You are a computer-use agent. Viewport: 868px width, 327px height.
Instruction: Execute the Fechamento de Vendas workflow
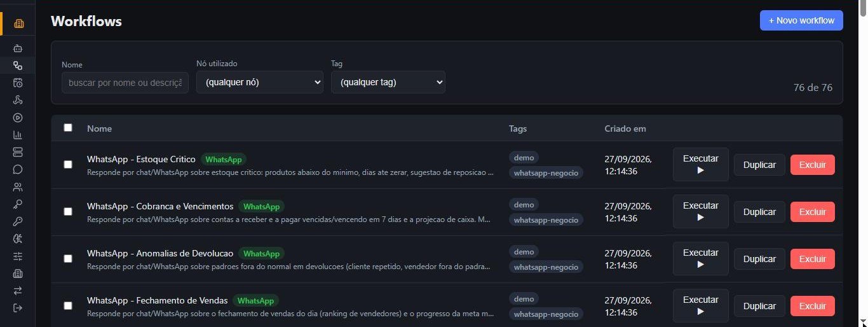701,305
